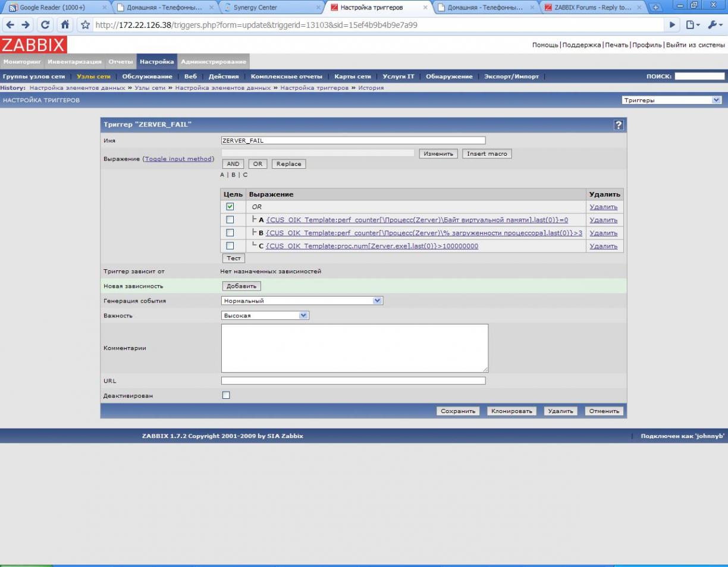728x567 pixels.
Task: Click the Клонировать button
Action: pyautogui.click(x=512, y=411)
